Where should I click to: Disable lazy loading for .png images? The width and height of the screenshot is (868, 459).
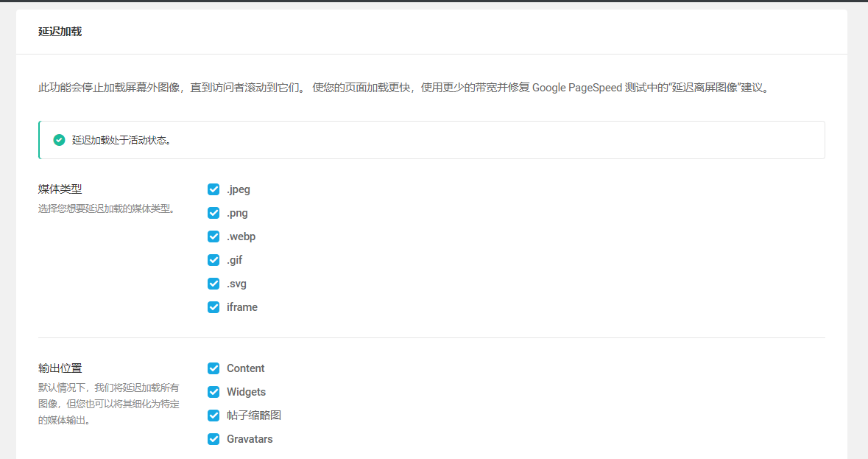tap(213, 213)
